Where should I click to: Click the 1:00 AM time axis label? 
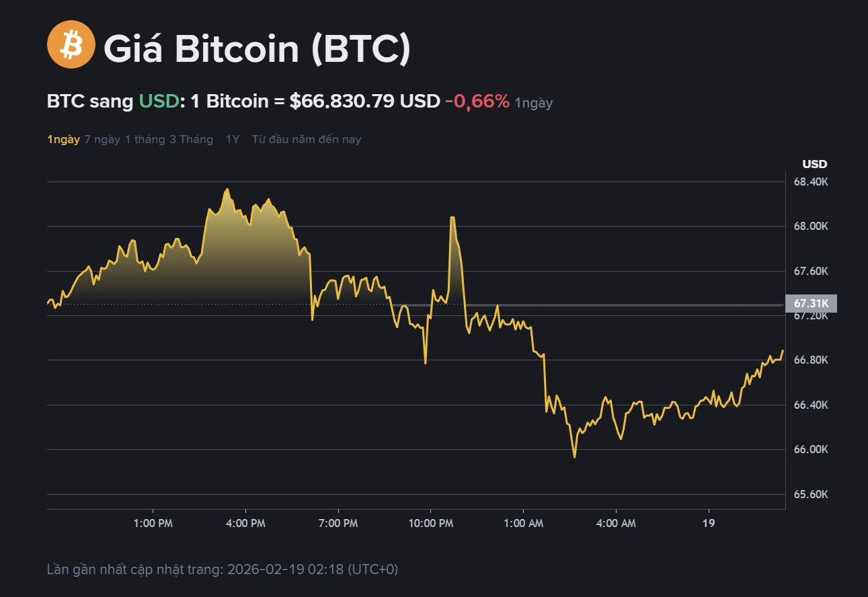(x=523, y=523)
